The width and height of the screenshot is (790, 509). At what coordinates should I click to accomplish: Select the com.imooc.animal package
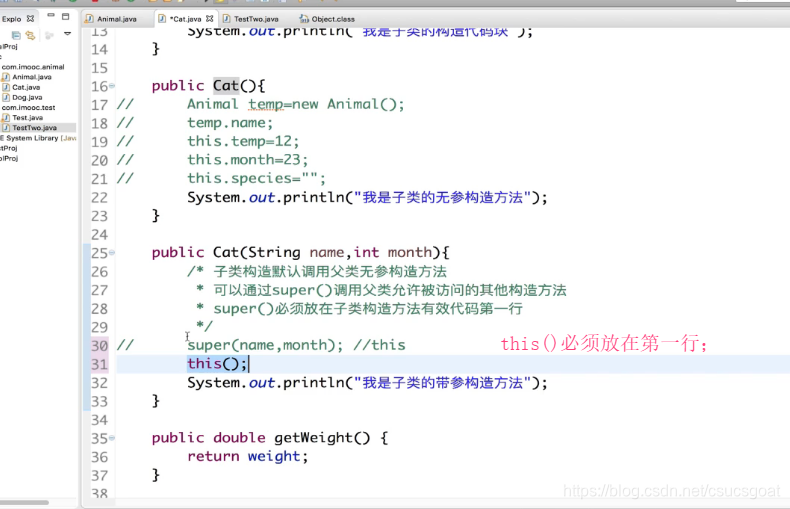33,67
